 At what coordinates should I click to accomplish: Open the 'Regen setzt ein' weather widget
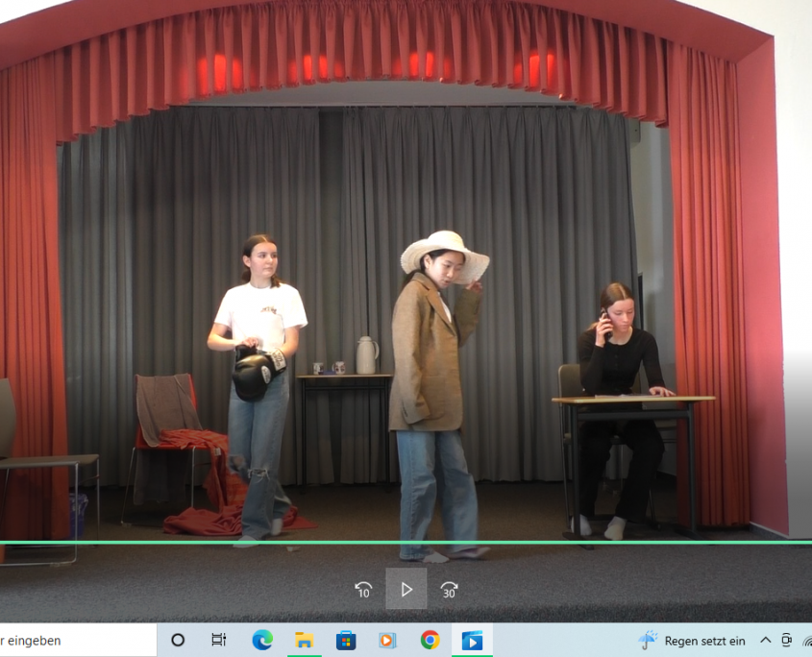(x=703, y=641)
